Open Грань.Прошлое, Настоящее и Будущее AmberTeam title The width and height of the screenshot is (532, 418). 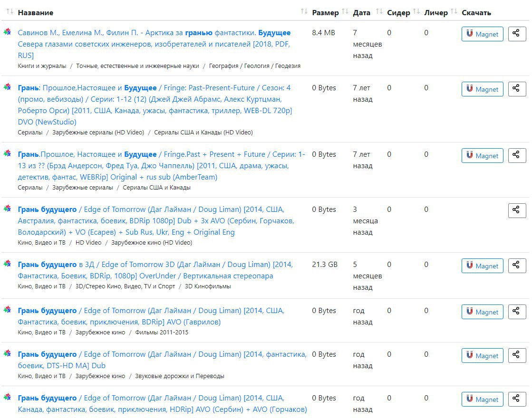coord(162,165)
